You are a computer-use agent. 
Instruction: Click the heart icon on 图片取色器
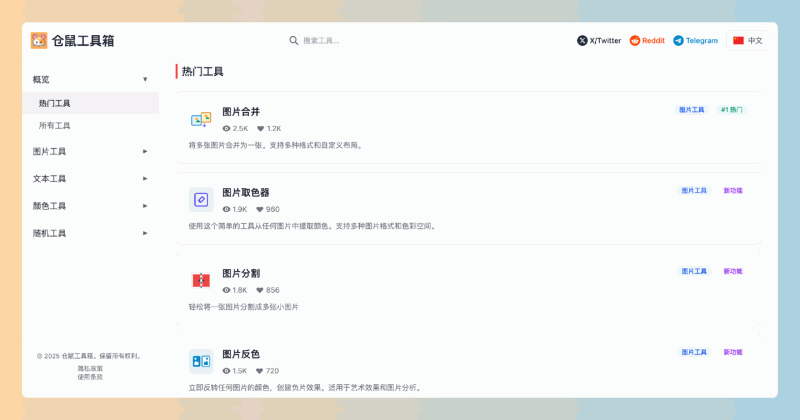(260, 209)
